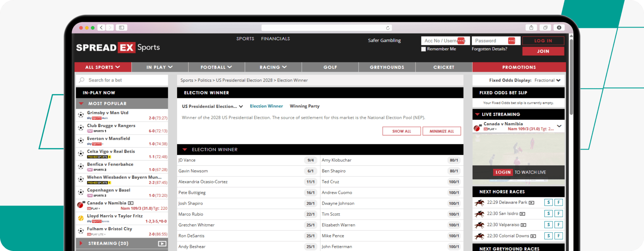Screen dimensions: 644x251
Task: Change Fixed Odds Display Fractional dropdown
Action: [547, 80]
